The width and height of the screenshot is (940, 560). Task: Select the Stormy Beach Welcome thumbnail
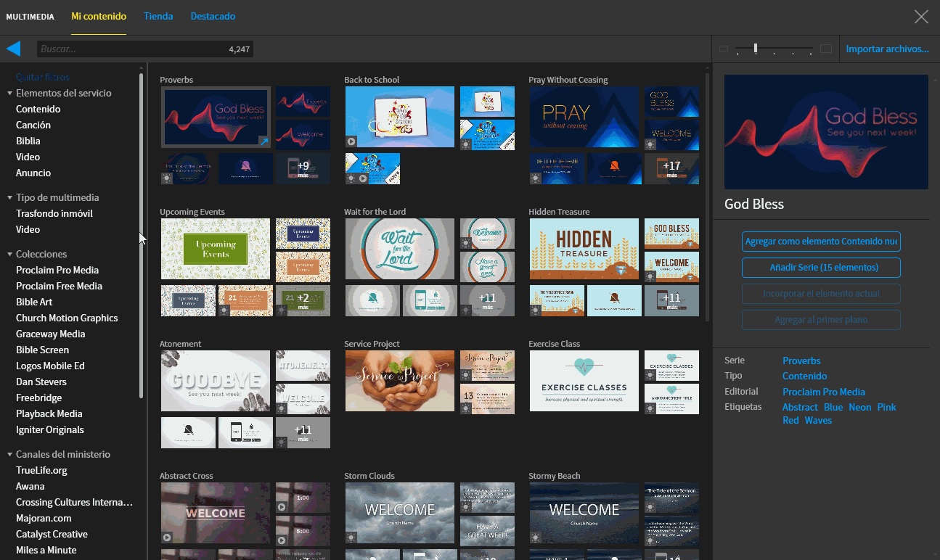[x=584, y=513]
